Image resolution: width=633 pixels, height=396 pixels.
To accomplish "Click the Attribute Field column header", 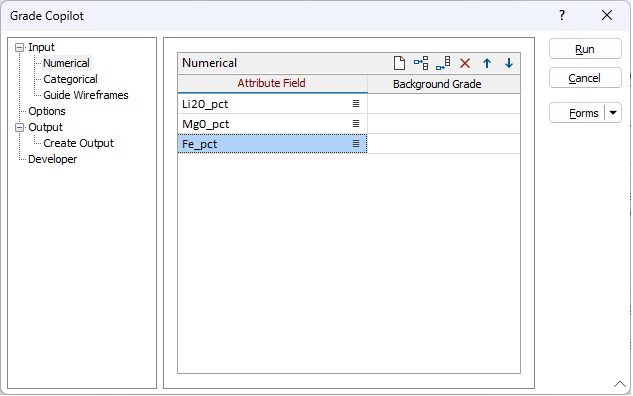I will 272,83.
